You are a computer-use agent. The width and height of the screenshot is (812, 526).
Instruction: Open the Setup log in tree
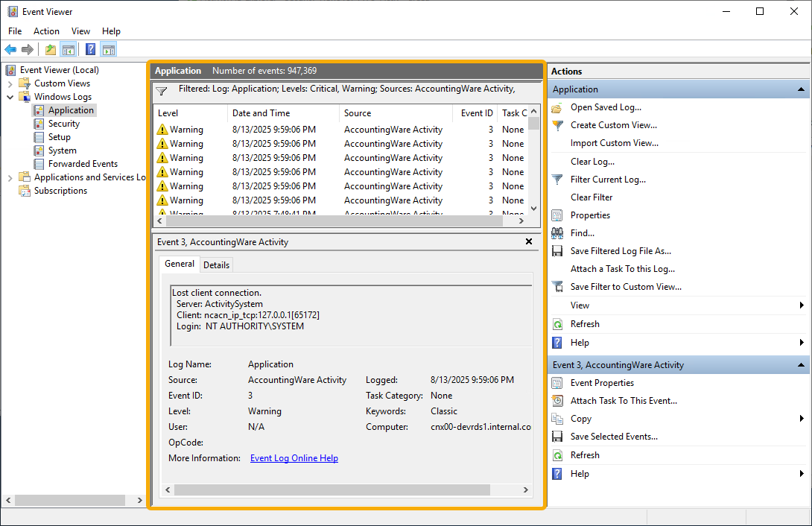(x=59, y=137)
